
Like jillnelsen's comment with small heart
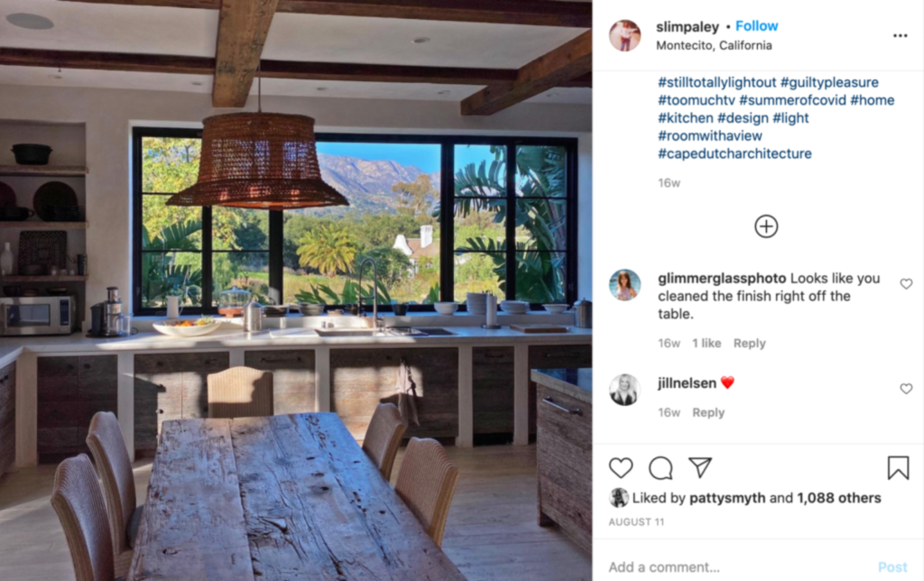pyautogui.click(x=906, y=389)
